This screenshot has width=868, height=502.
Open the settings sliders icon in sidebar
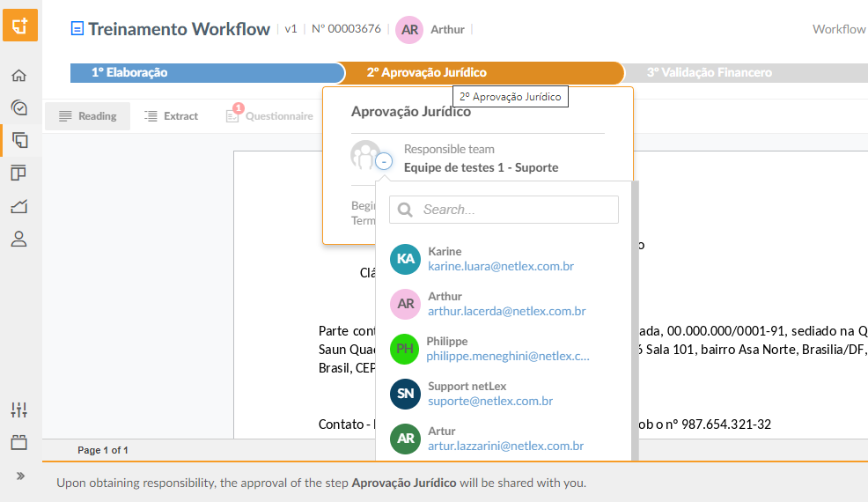[x=18, y=410]
